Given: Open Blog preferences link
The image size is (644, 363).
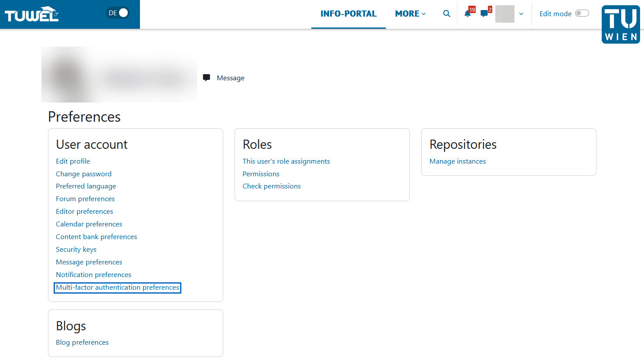Looking at the screenshot, I should coord(82,342).
